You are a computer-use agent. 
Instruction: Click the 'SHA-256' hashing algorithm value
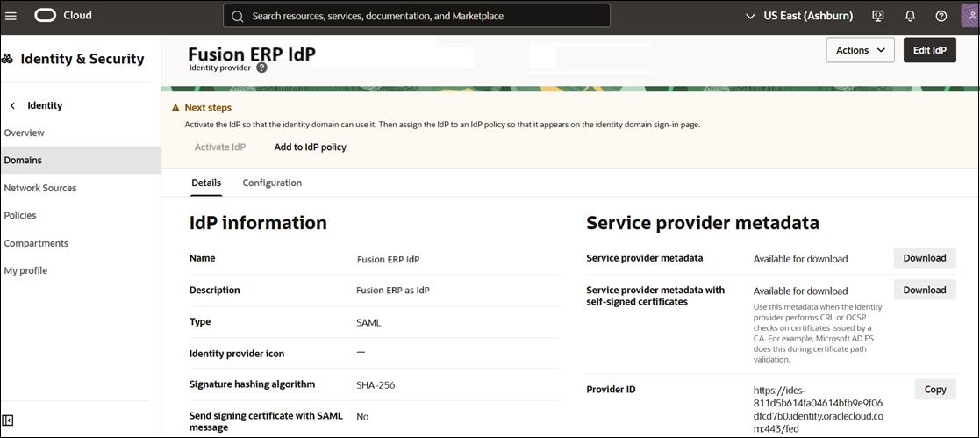376,385
